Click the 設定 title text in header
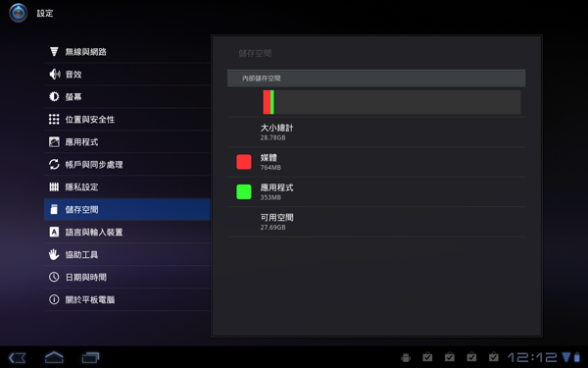 pos(45,13)
